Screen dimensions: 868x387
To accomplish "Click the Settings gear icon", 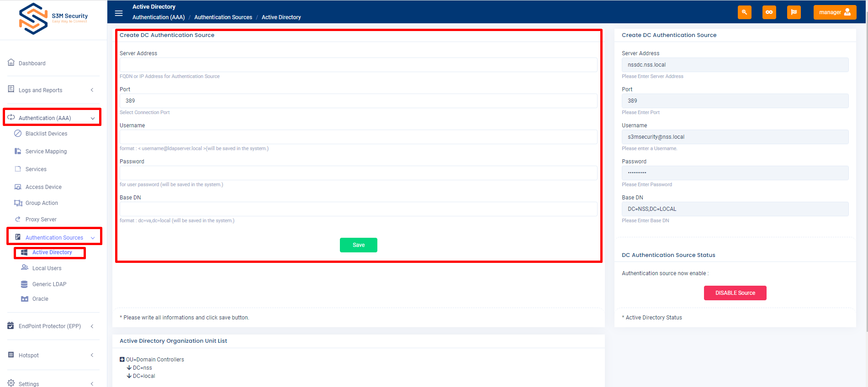I will coord(11,383).
